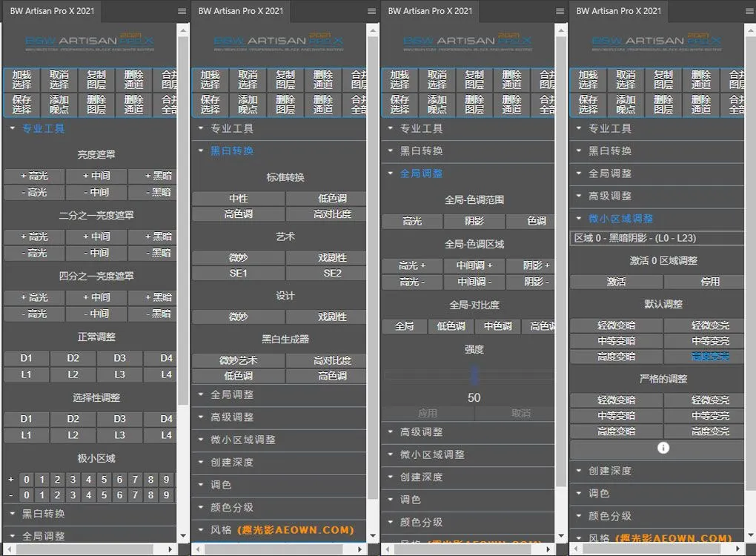Select the third panel's BW Artisan Pro X tab
756x556 pixels.
[x=429, y=11]
